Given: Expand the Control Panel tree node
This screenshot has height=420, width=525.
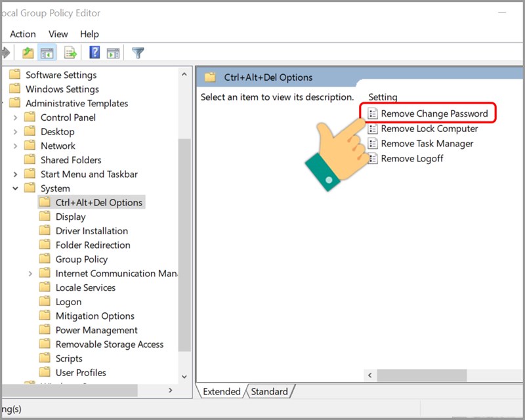Looking at the screenshot, I should [x=15, y=117].
